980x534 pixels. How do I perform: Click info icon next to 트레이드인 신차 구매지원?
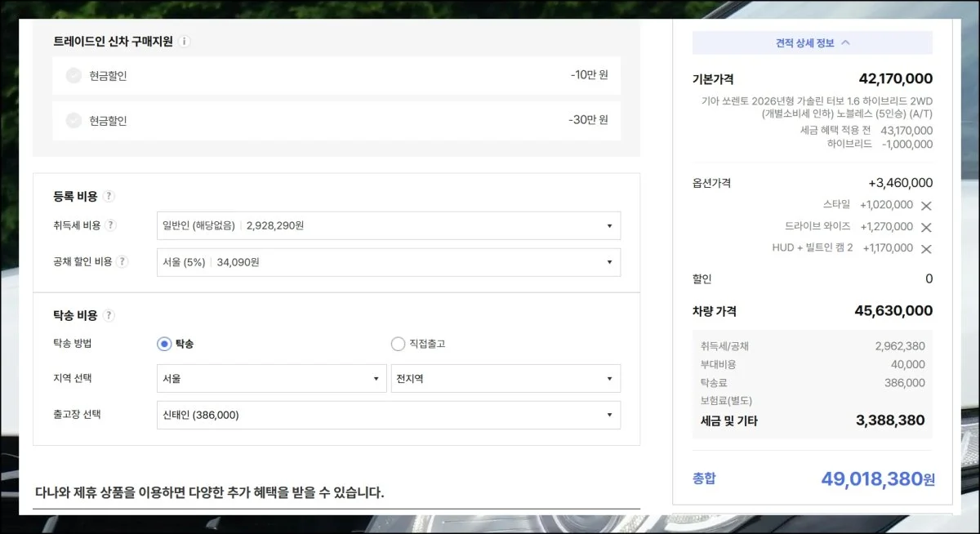click(x=185, y=42)
